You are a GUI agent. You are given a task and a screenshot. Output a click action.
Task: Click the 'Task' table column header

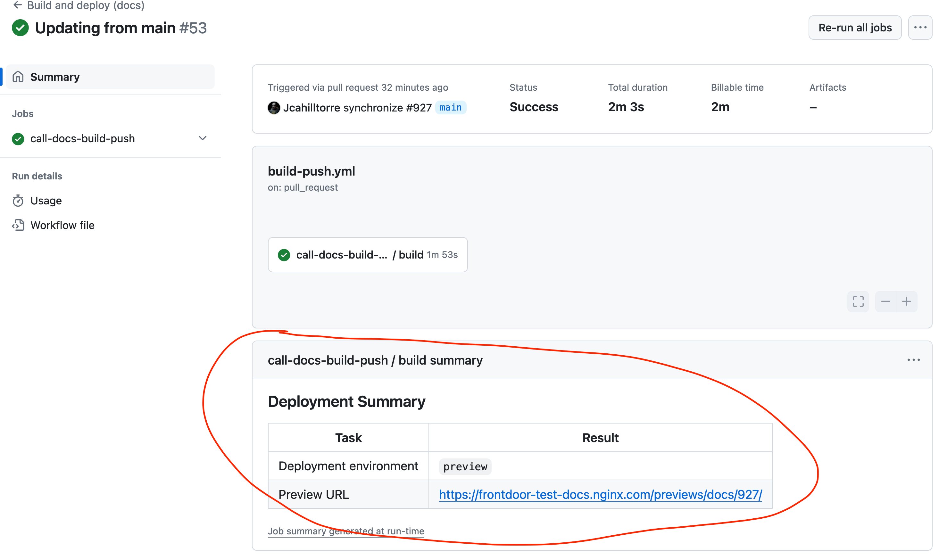[x=348, y=438]
